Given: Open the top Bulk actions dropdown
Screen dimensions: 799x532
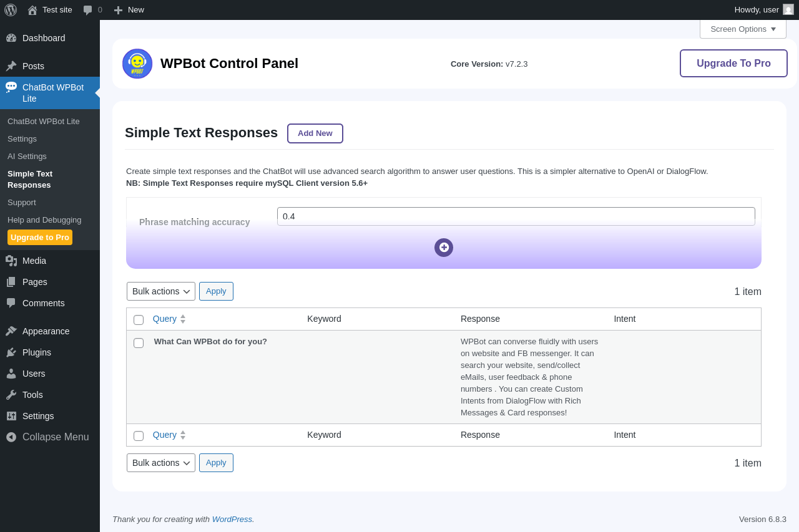Looking at the screenshot, I should [161, 291].
